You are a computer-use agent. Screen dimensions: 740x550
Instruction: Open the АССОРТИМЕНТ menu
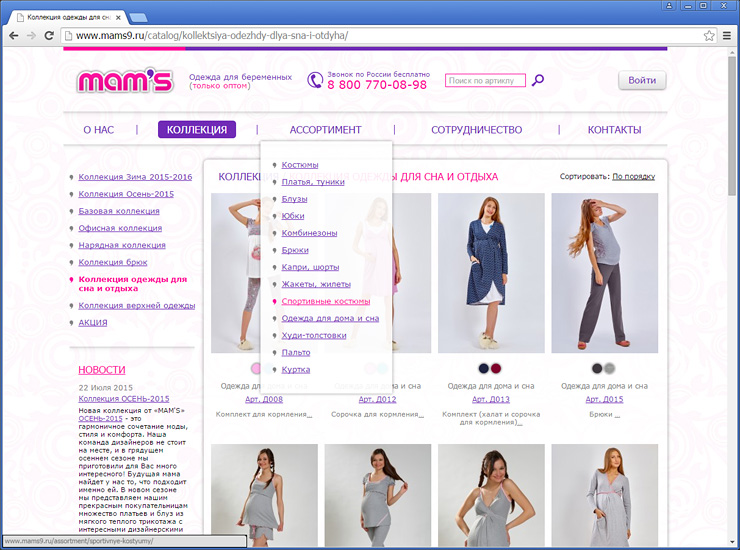pos(325,130)
